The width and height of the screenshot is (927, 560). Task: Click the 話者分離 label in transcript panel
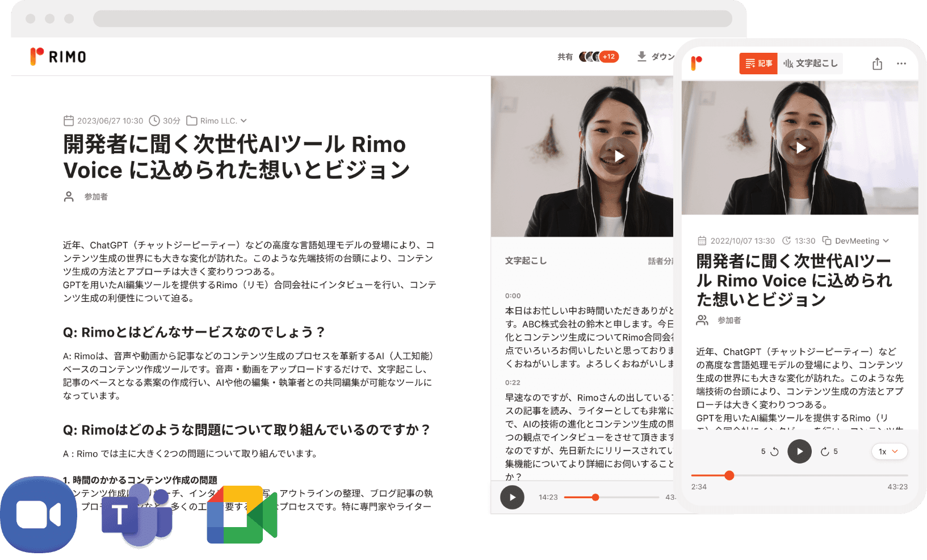(661, 261)
